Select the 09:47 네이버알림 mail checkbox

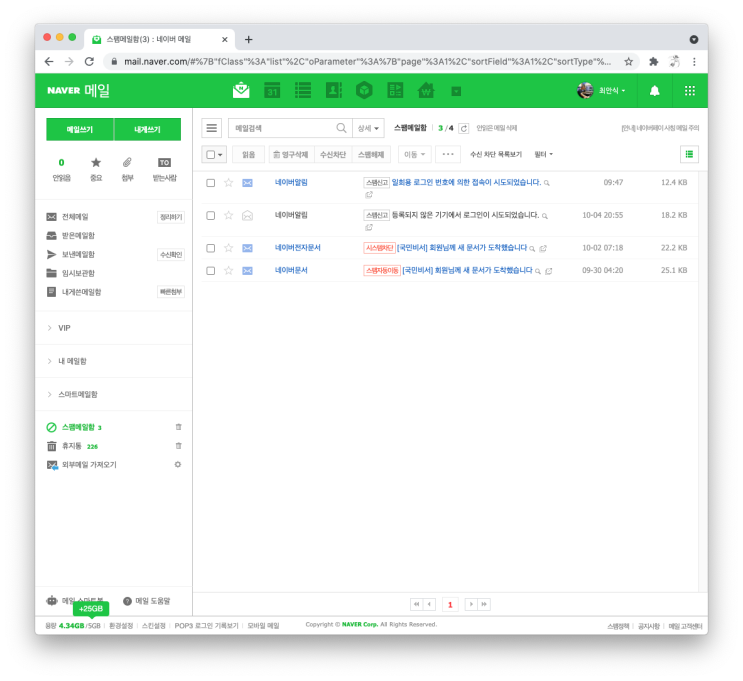tap(211, 183)
